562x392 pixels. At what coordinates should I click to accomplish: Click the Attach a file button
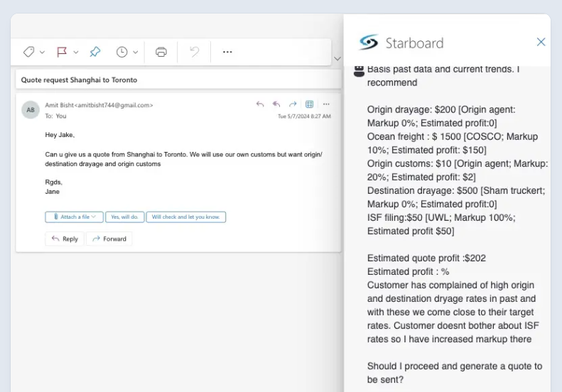[x=74, y=217]
